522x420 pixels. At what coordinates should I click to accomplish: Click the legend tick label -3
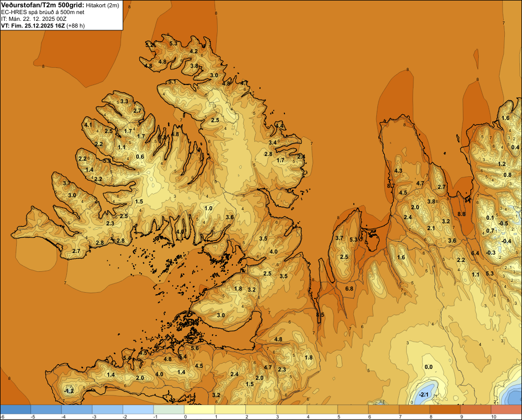tap(94, 417)
